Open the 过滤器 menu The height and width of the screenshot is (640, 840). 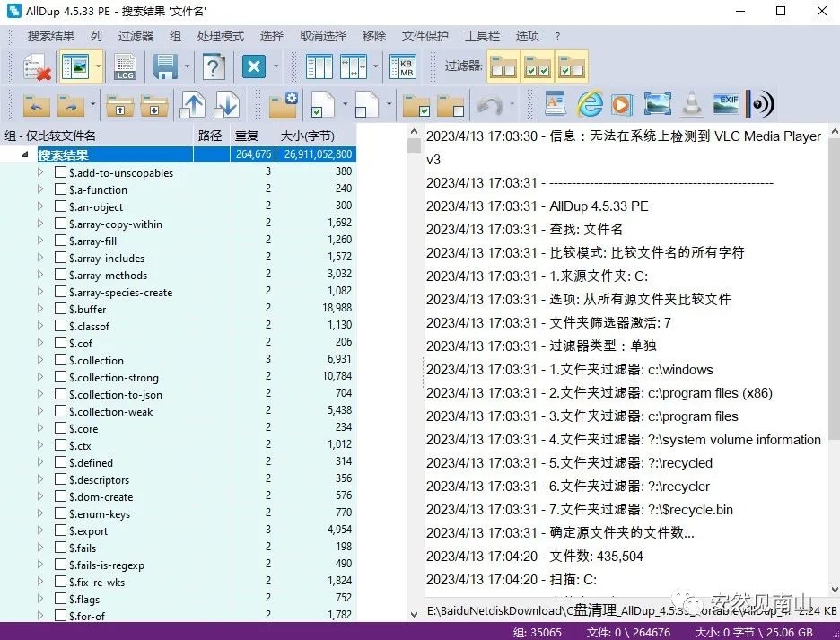136,36
